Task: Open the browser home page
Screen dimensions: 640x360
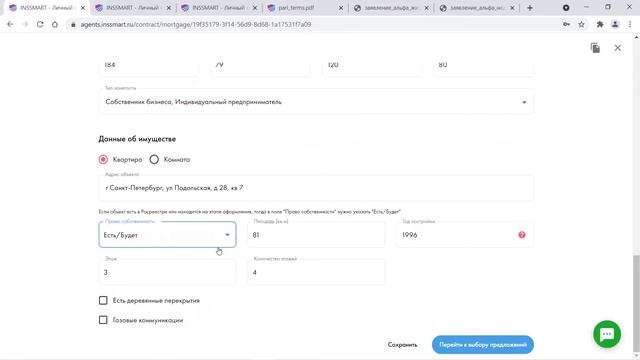Action: (x=55, y=24)
